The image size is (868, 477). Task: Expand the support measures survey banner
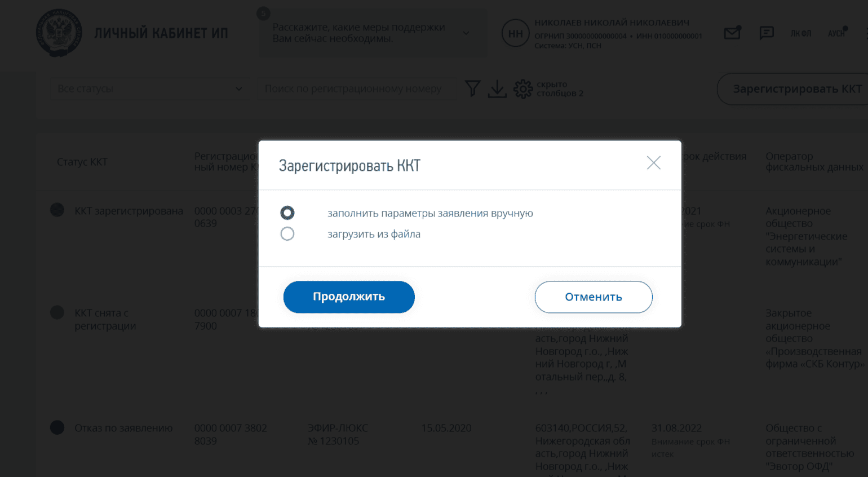466,33
